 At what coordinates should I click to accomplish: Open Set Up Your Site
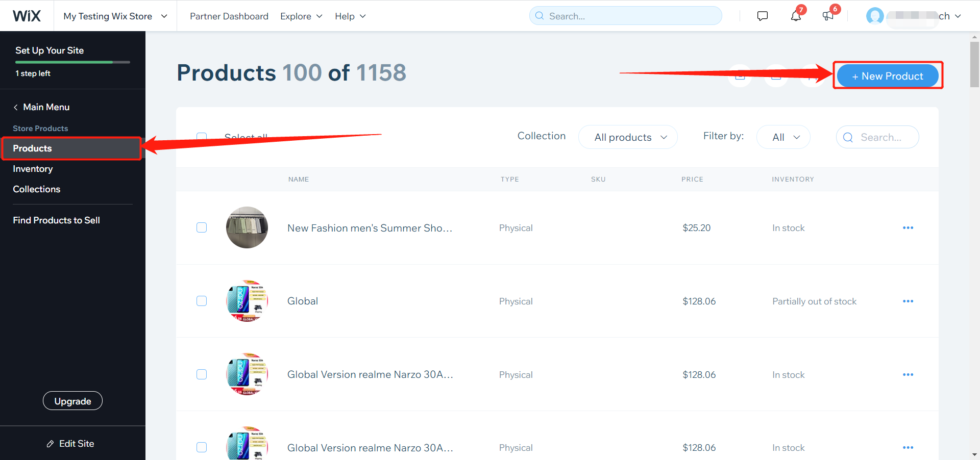pyautogui.click(x=50, y=50)
